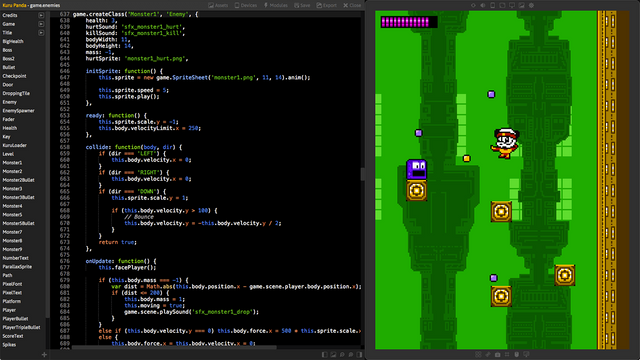Open EnemySpawner class in sidebar
The image size is (640, 360).
tap(18, 111)
